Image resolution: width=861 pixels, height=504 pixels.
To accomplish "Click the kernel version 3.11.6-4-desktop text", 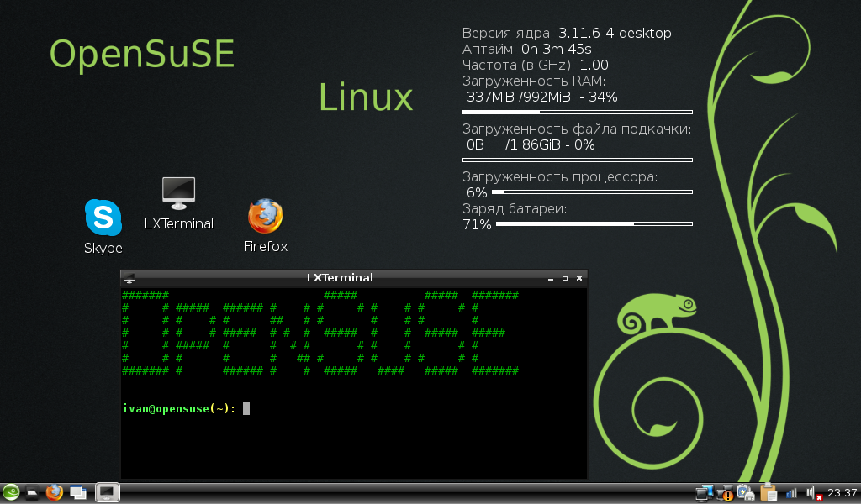I will coord(615,34).
